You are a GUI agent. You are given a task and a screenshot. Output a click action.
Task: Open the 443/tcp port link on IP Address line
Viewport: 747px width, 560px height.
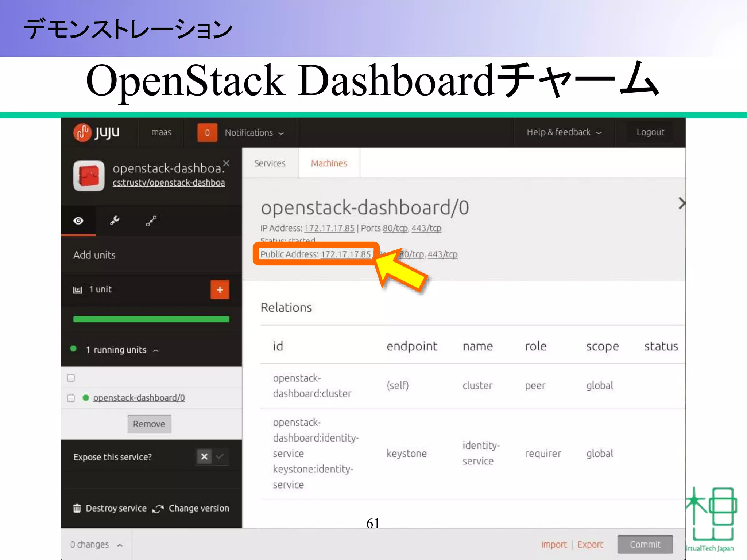coord(426,228)
